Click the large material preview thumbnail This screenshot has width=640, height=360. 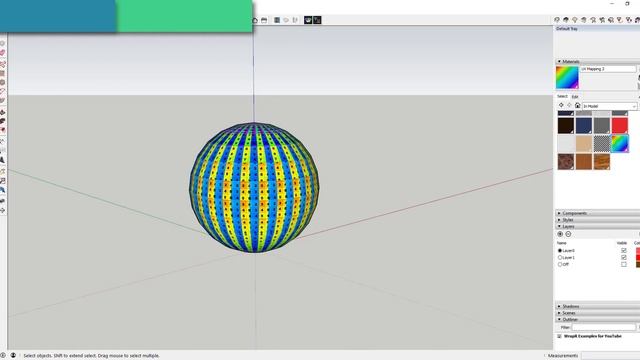click(x=567, y=77)
